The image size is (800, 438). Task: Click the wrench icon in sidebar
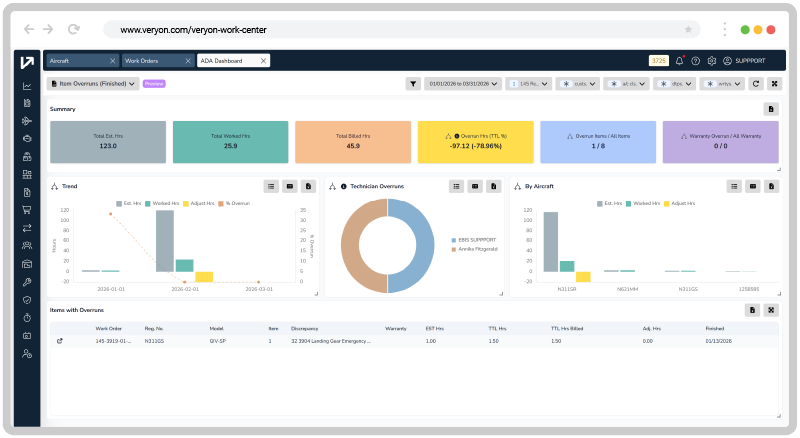click(27, 282)
